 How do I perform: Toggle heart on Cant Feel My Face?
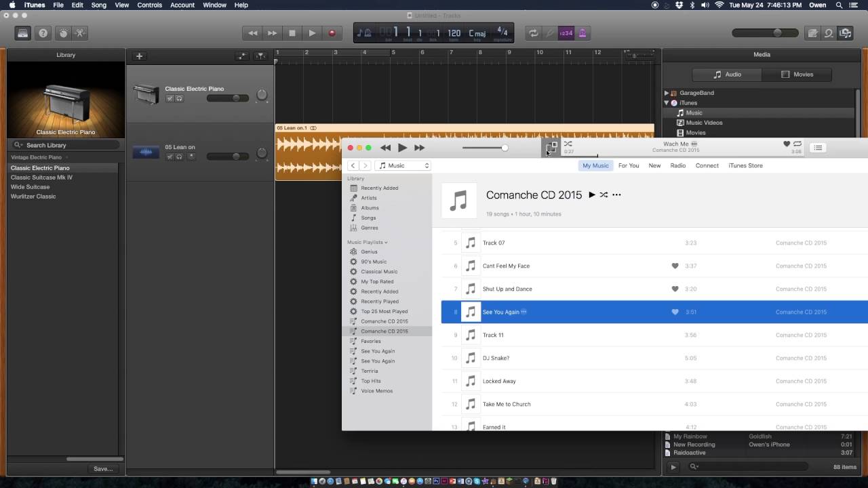pyautogui.click(x=675, y=266)
